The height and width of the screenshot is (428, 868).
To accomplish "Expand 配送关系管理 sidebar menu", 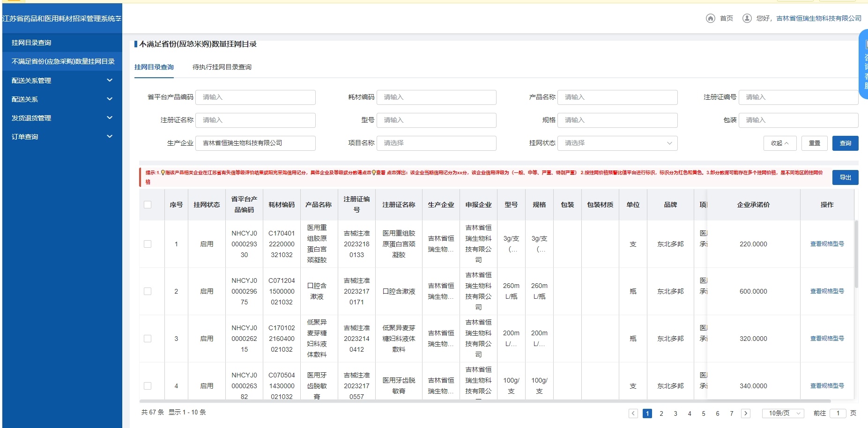I will [62, 81].
